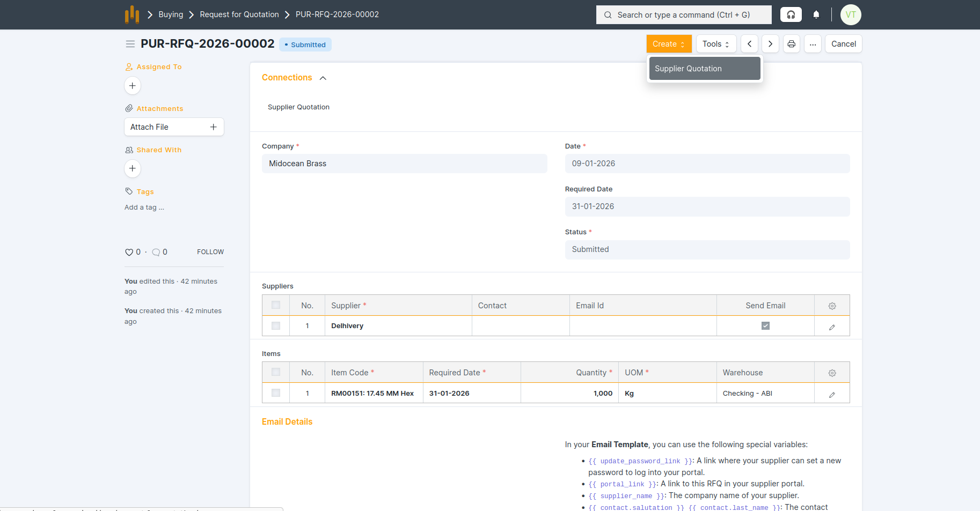The width and height of the screenshot is (980, 511).
Task: Toggle the sidebar hamburger icon
Action: pyautogui.click(x=130, y=44)
